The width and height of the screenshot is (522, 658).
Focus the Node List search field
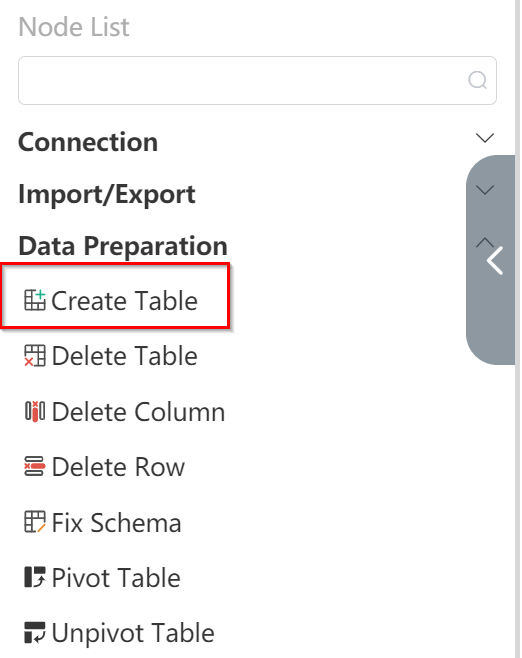point(257,80)
